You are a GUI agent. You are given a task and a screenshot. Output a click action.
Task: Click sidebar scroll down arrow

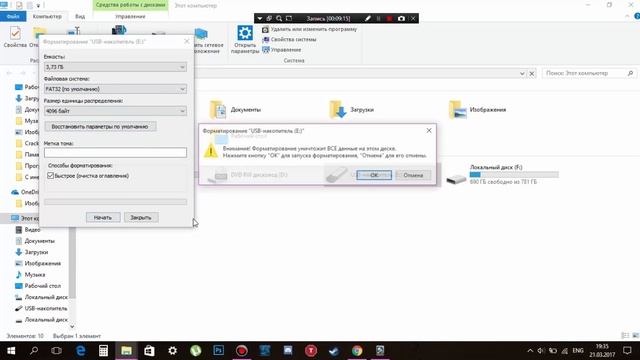pyautogui.click(x=72, y=326)
